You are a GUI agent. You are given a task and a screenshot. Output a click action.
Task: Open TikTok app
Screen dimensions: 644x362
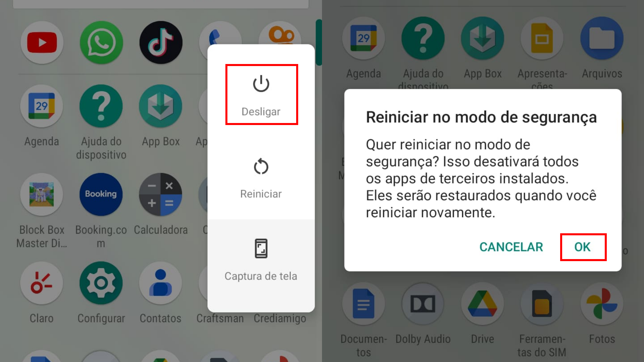click(x=161, y=43)
